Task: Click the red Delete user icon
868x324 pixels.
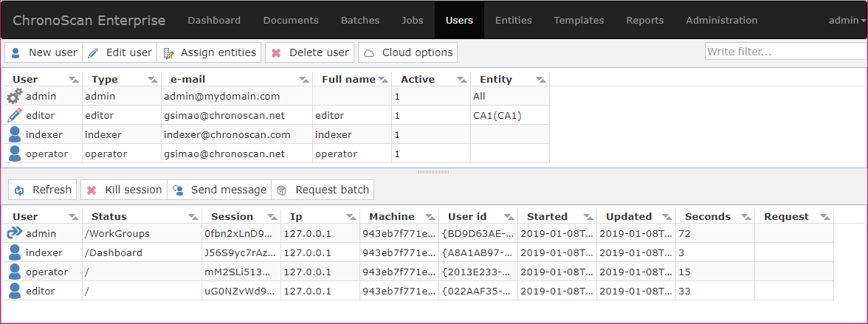Action: point(276,53)
